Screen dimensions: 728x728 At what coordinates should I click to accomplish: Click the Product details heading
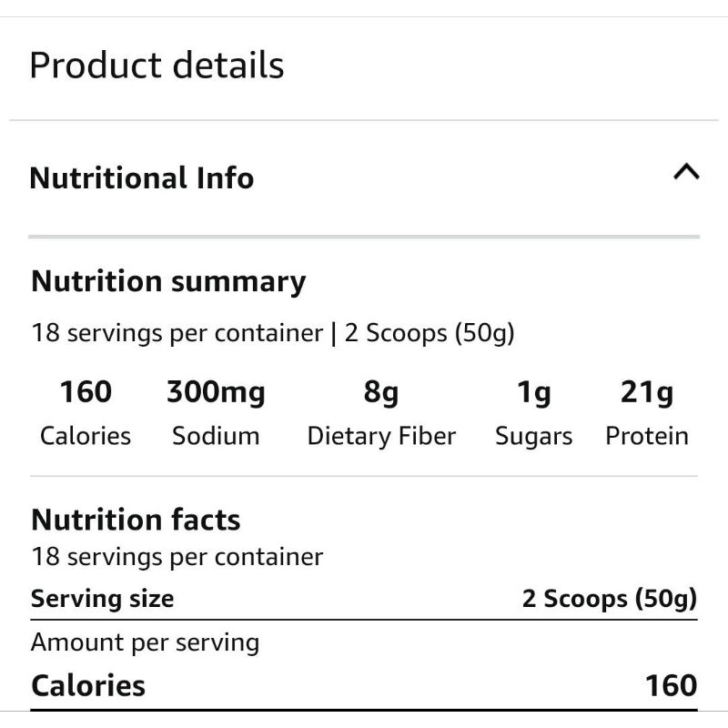point(157,66)
